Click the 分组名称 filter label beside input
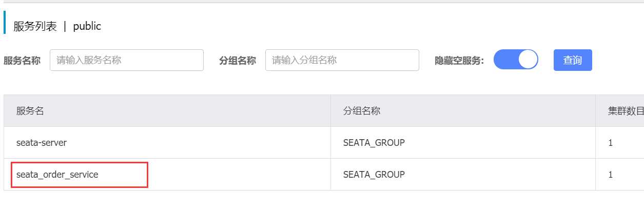This screenshot has width=644, height=208. 238,61
